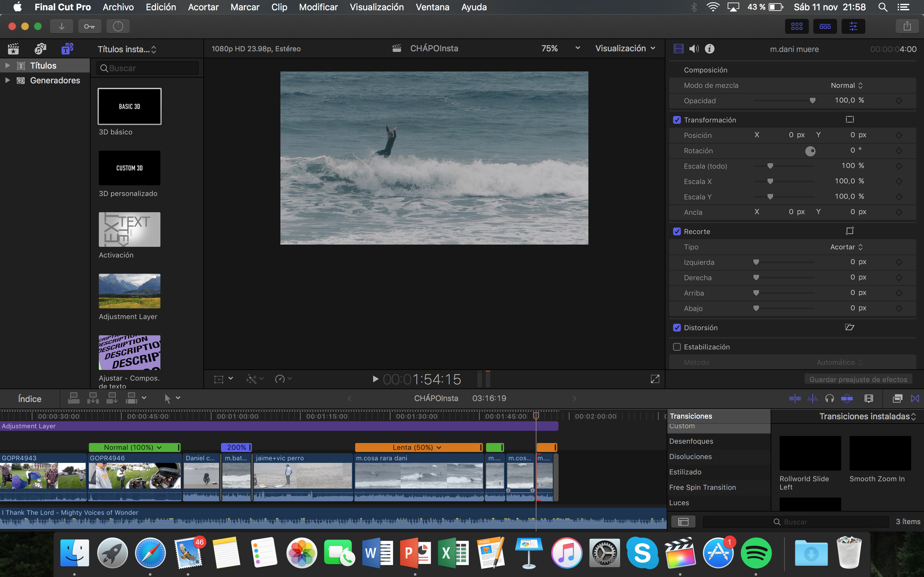Expand the Generadores tree item
The width and height of the screenshot is (924, 577).
coord(7,80)
